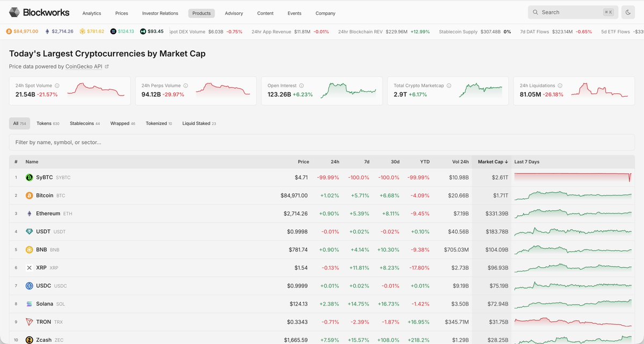Click the Open Interest info icon
This screenshot has height=344, width=644.
(301, 86)
